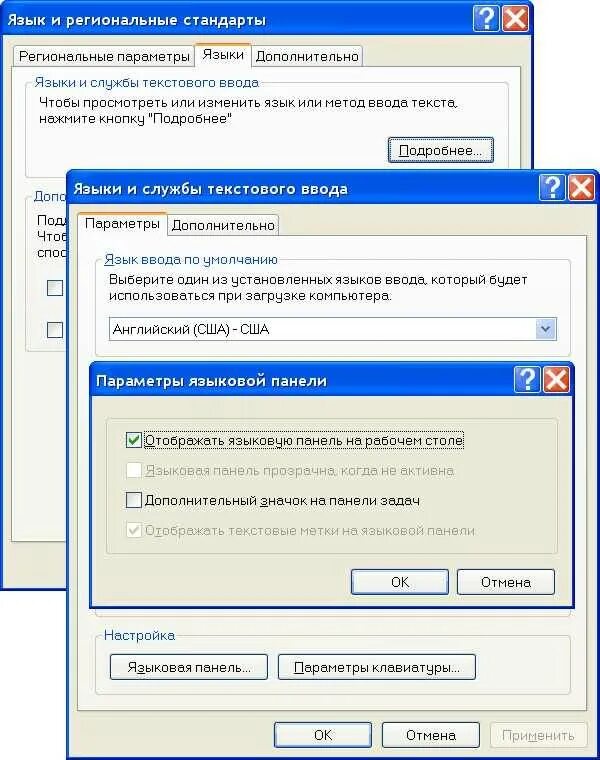Confirm language bar settings with OK

[400, 582]
